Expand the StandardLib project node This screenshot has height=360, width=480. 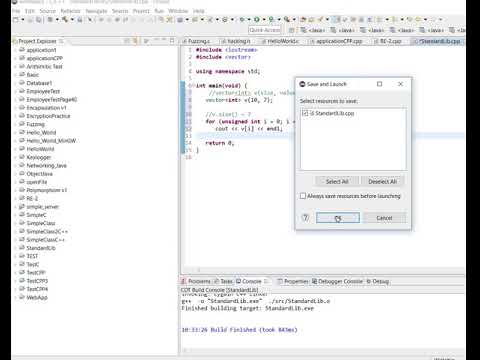point(15,248)
